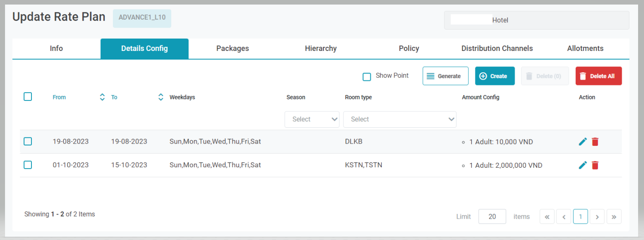Enable the Show Point checkbox
This screenshot has width=644, height=240.
tap(367, 76)
